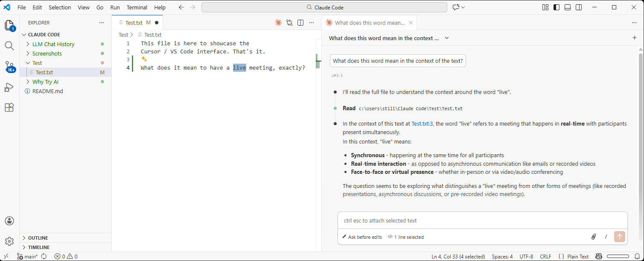Open the Terminal menu

tap(137, 7)
